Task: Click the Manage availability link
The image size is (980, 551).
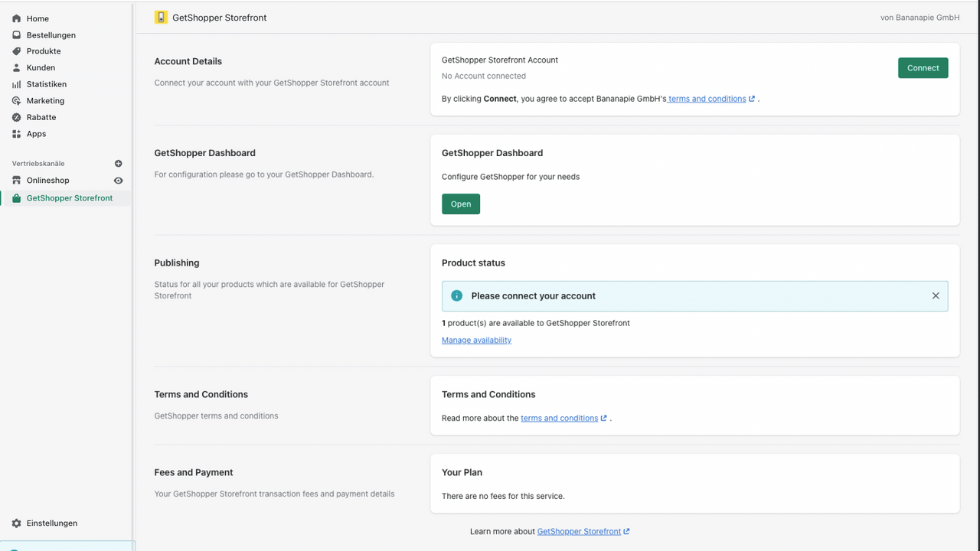Action: (x=476, y=340)
